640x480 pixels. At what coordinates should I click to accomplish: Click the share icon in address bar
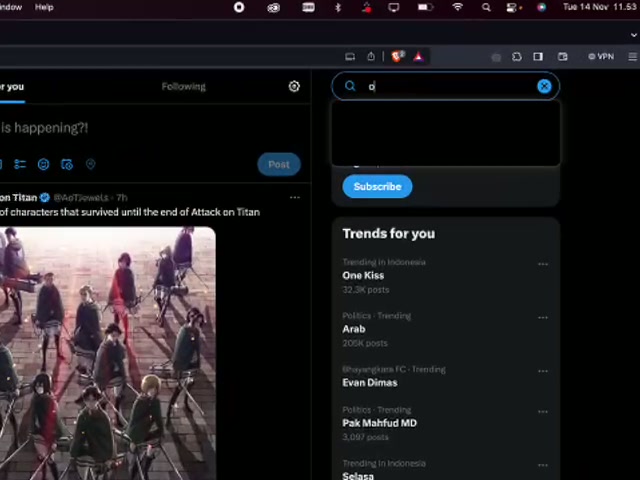[x=371, y=57]
